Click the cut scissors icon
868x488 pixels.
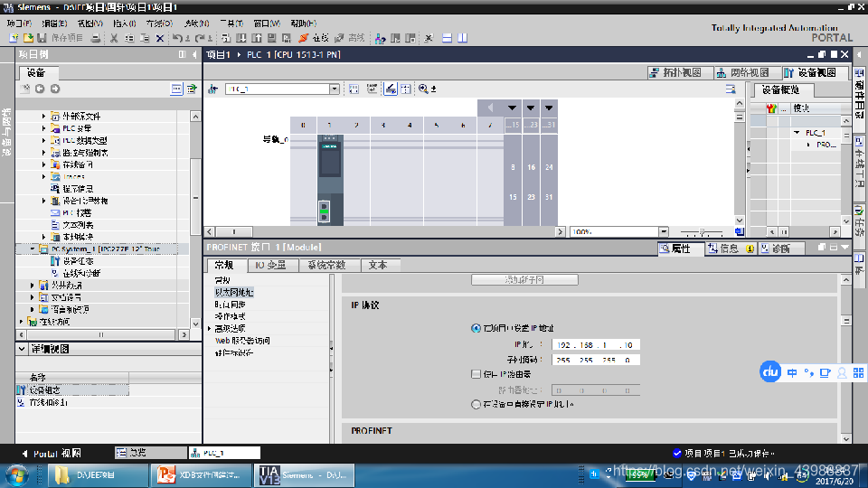coord(114,38)
